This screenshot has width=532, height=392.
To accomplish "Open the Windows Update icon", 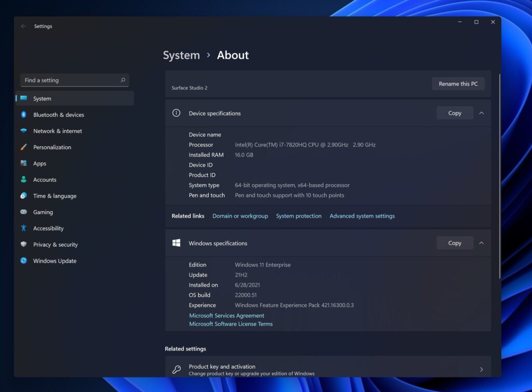I will (24, 261).
